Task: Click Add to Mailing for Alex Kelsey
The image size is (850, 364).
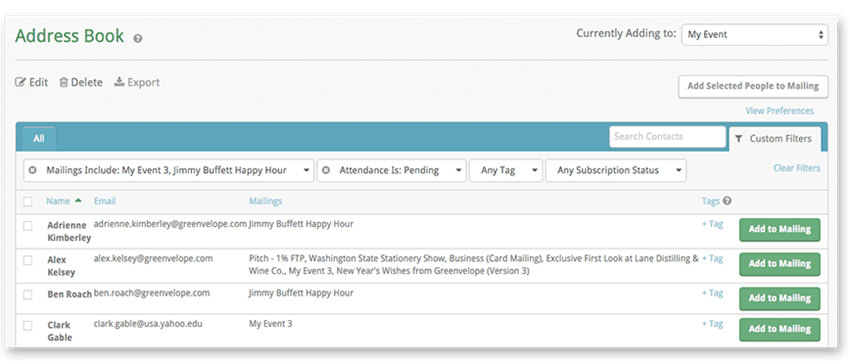Action: pos(780,264)
